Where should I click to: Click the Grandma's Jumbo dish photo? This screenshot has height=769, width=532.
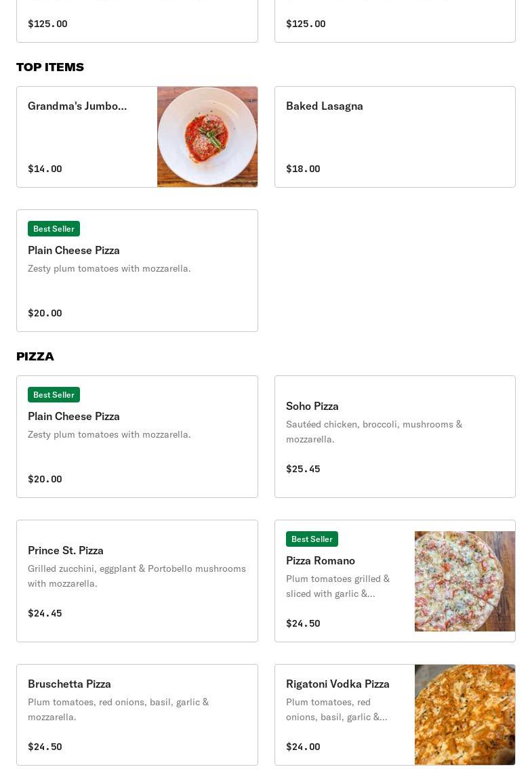(207, 137)
